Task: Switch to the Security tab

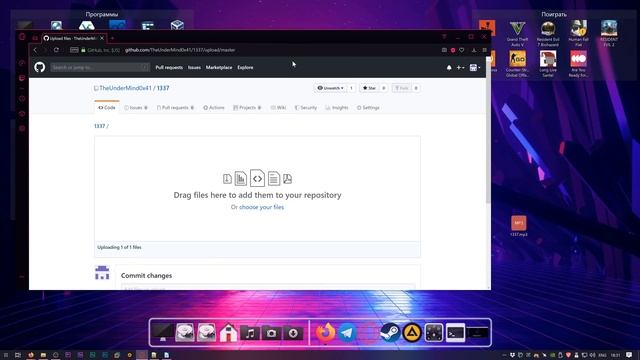Action: coord(306,108)
